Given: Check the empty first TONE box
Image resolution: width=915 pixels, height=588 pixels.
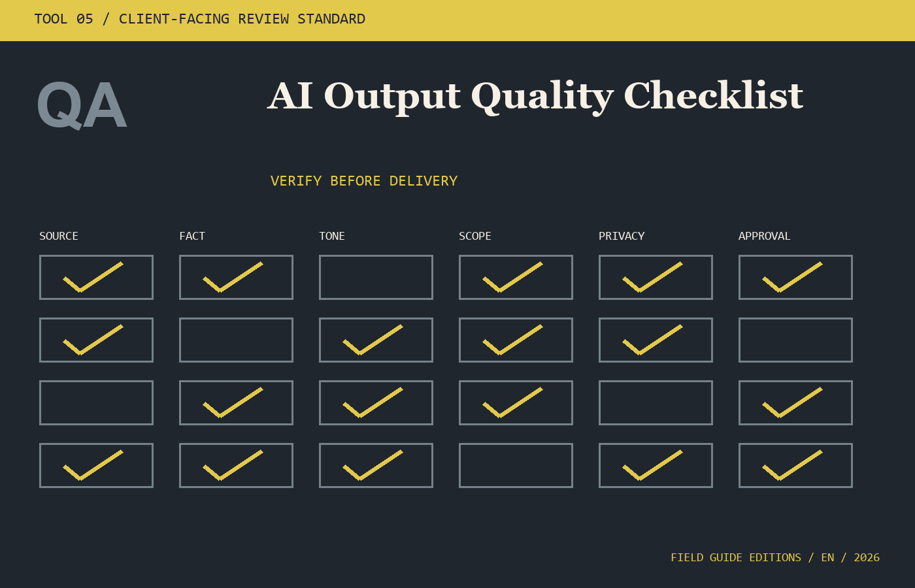Looking at the screenshot, I should (376, 277).
